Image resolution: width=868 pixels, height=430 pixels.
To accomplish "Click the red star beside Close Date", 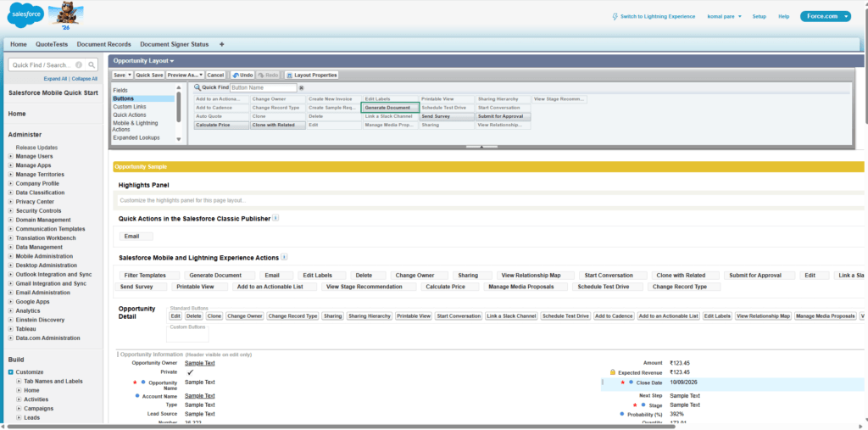I will (x=623, y=383).
